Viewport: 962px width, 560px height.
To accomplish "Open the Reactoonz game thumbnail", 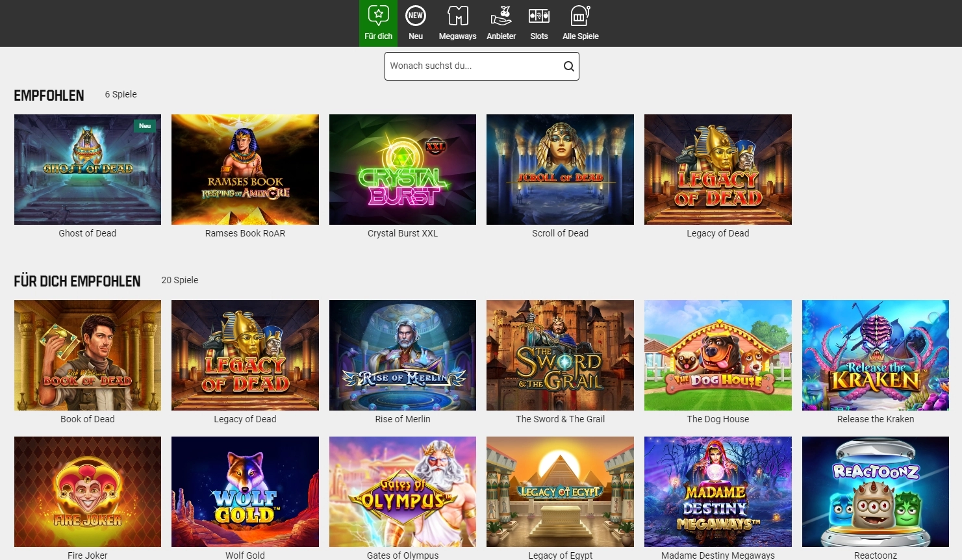I will pyautogui.click(x=875, y=491).
